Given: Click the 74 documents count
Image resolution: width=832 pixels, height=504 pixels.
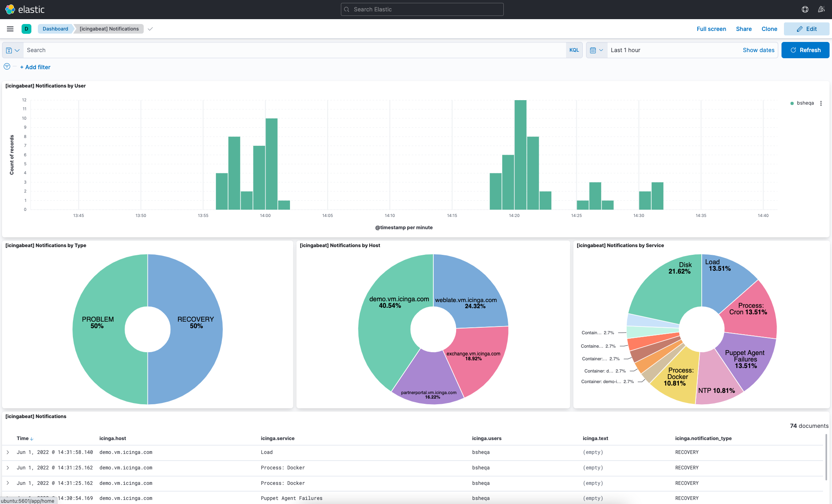Looking at the screenshot, I should pyautogui.click(x=809, y=426).
